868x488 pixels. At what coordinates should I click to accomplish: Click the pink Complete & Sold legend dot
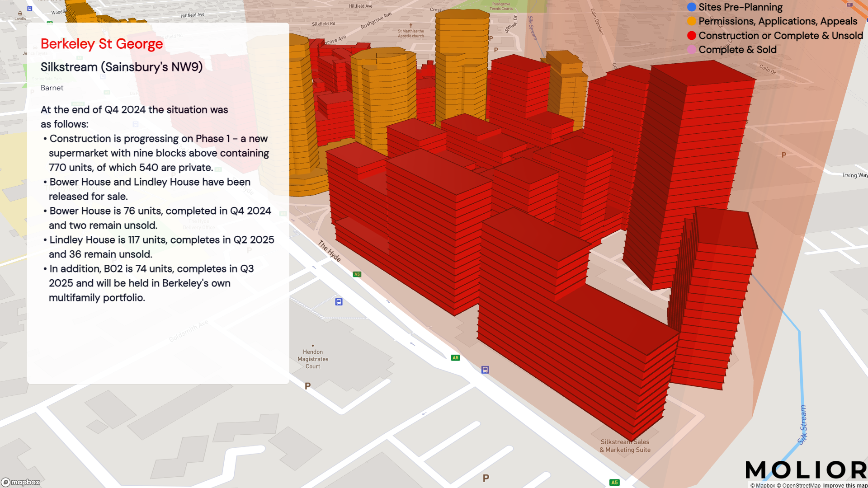point(691,50)
